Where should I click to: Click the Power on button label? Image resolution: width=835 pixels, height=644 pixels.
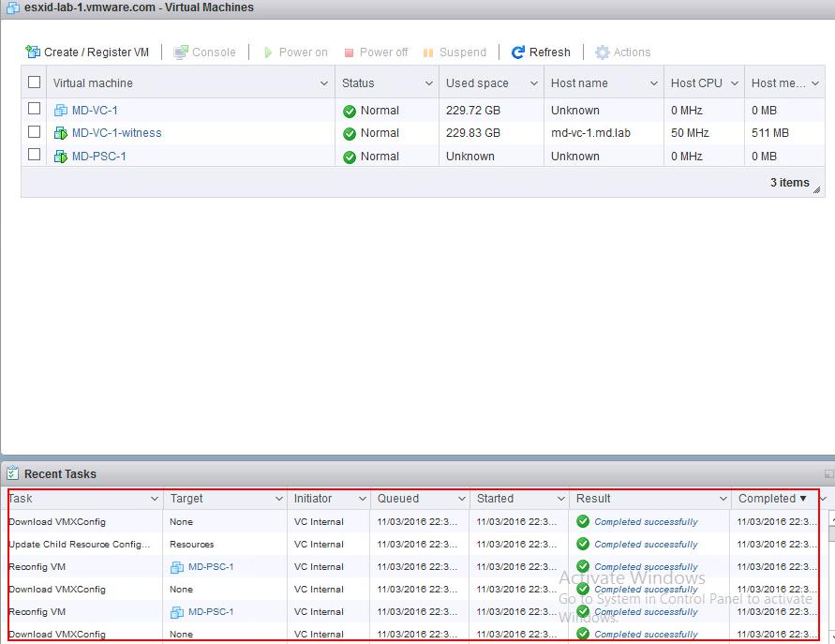303,52
